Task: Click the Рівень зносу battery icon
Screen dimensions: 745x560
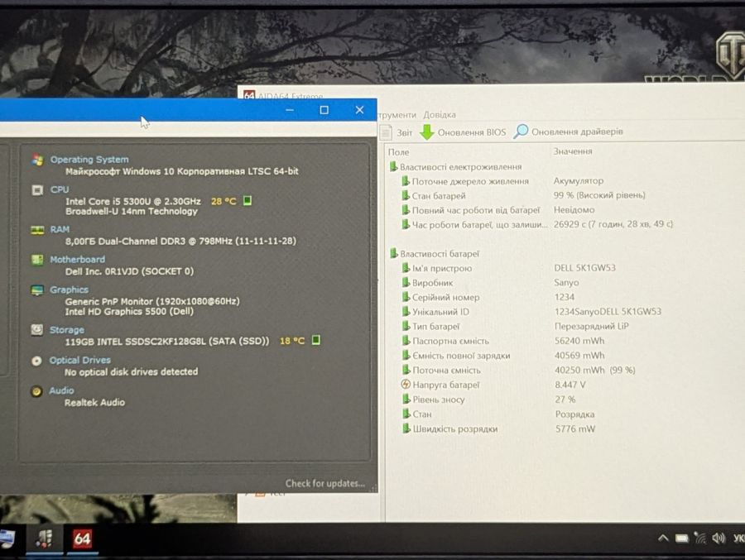Action: click(x=406, y=400)
